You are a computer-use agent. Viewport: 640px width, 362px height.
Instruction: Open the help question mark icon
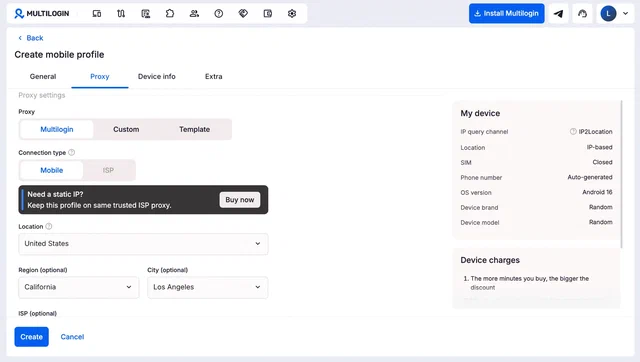219,13
